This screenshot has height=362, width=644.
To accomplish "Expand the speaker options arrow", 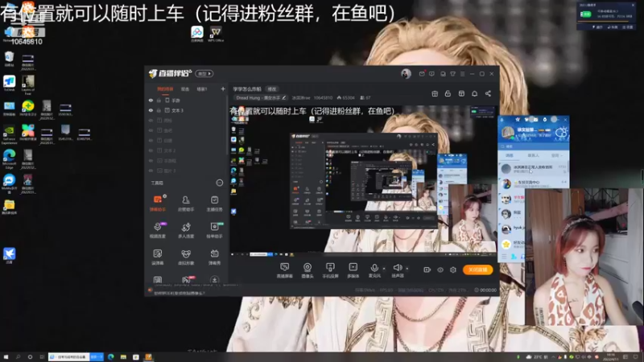I will [x=407, y=269].
